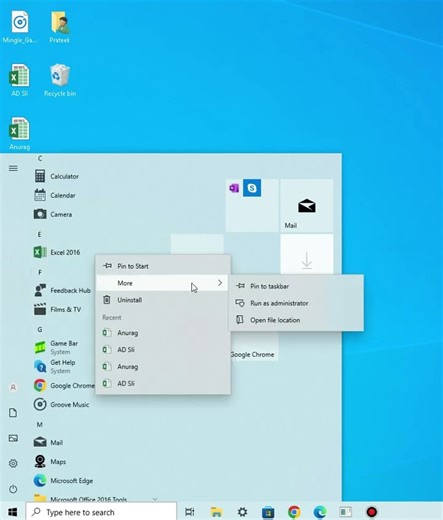Open Documents from Start sidebar
Viewport: 443px width, 520px height.
click(13, 413)
